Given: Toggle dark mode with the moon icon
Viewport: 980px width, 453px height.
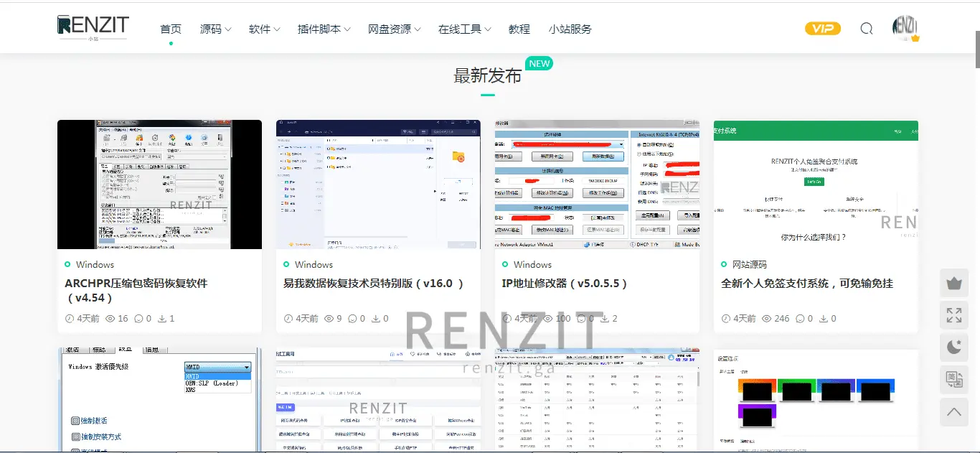Looking at the screenshot, I should click(x=953, y=347).
